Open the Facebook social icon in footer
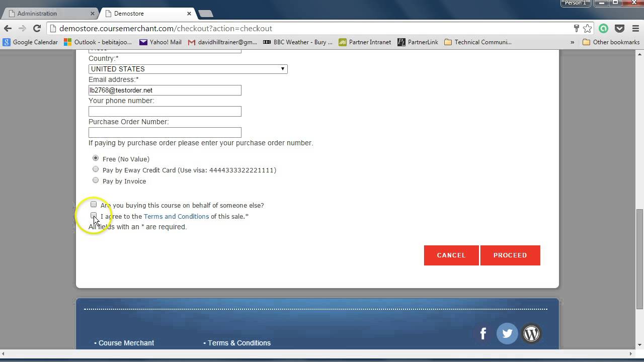The height and width of the screenshot is (362, 644). (483, 333)
